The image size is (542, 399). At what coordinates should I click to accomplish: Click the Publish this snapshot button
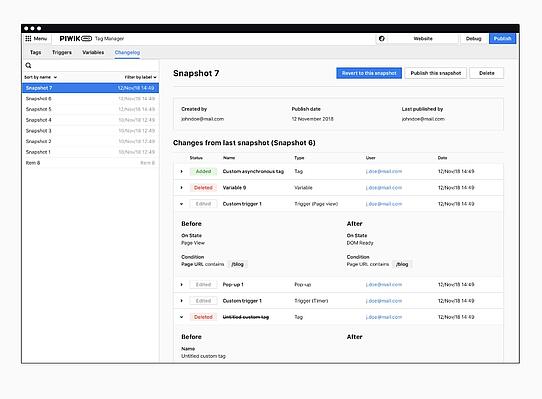coord(436,73)
